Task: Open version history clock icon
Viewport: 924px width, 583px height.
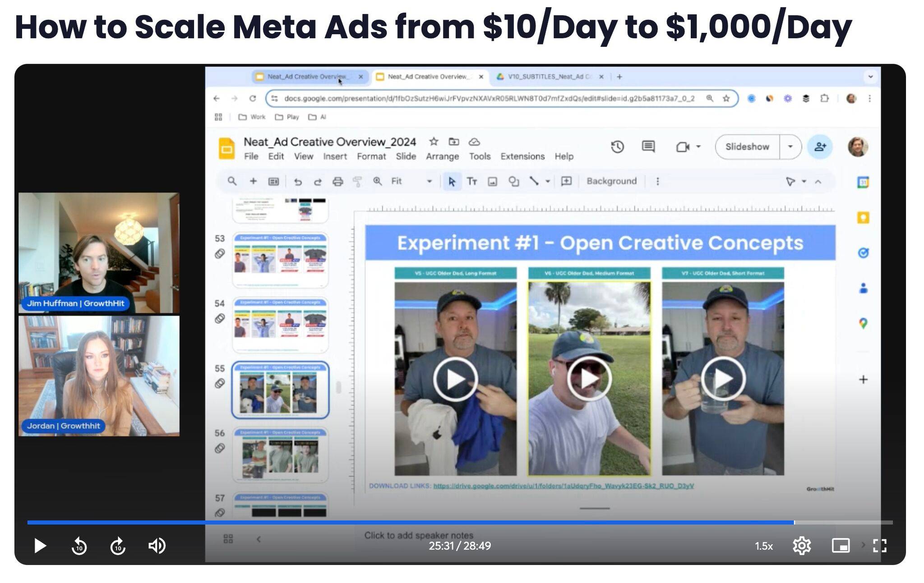Action: [617, 147]
